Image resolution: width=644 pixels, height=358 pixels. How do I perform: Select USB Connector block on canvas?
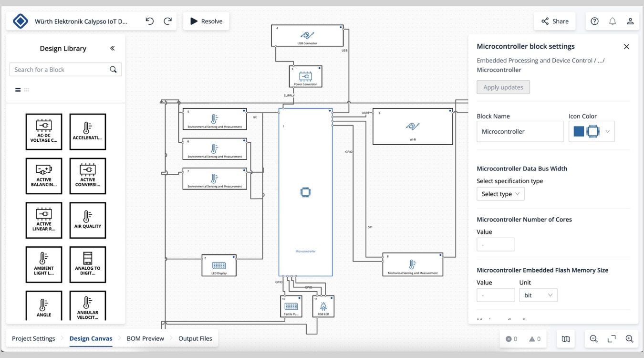[x=307, y=36]
